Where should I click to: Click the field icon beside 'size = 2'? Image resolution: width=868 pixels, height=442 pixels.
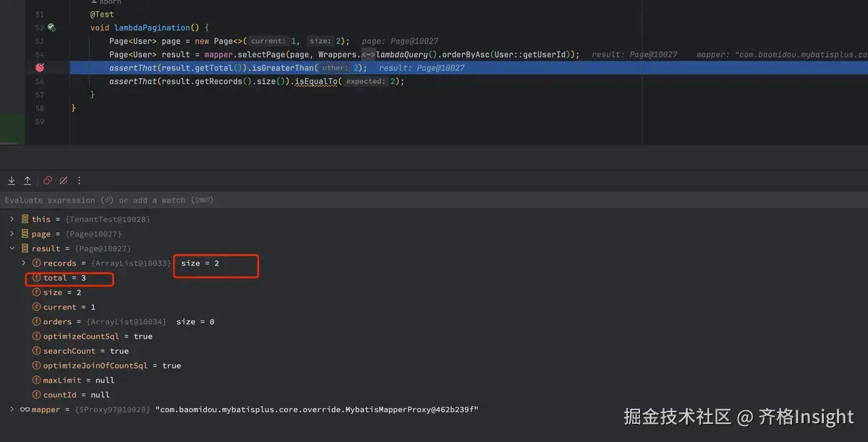36,292
